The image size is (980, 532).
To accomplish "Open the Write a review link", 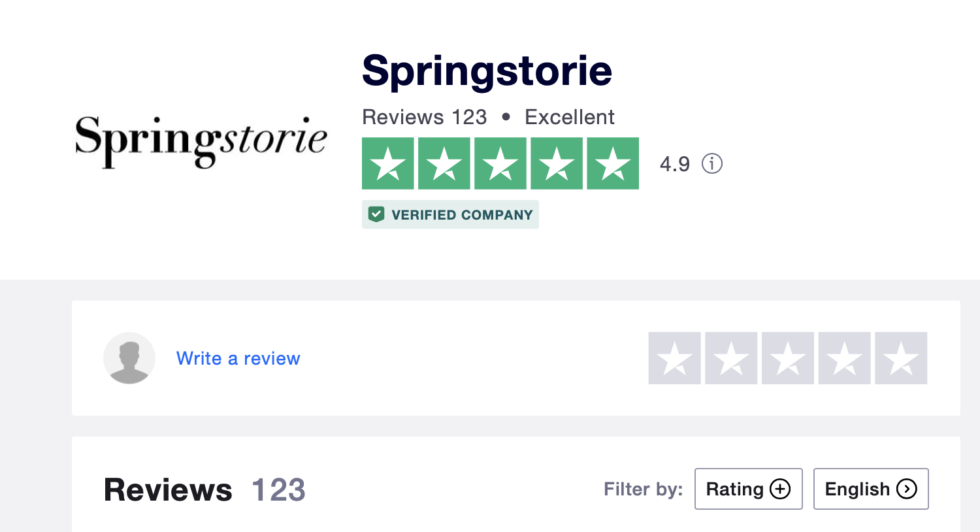I will click(x=238, y=358).
